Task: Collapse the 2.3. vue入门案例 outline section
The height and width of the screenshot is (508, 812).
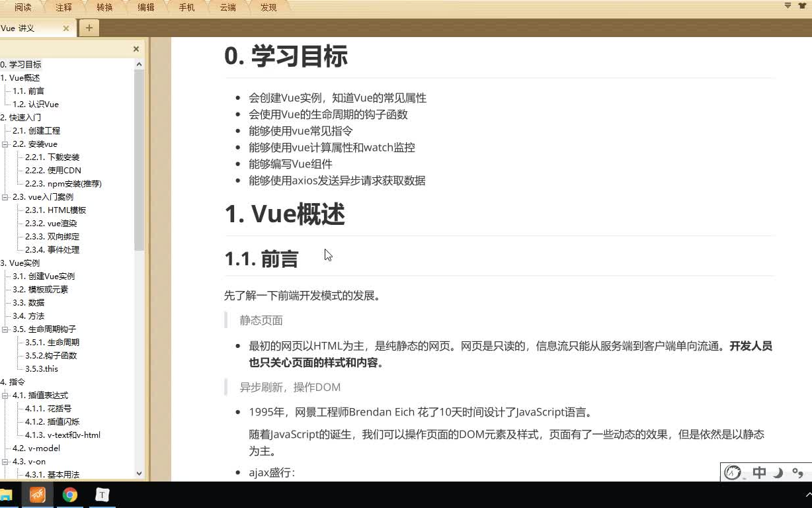Action: coord(5,196)
